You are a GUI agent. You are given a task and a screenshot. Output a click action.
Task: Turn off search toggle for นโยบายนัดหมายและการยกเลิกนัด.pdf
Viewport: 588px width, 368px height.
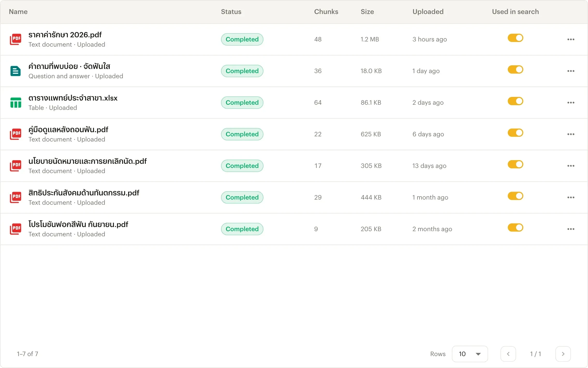click(515, 164)
